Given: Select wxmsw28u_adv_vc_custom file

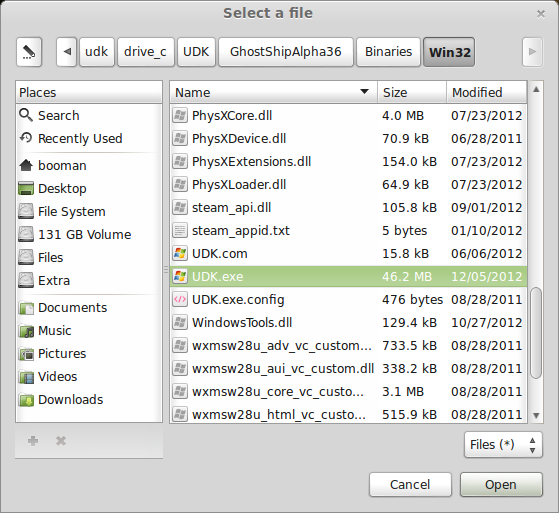Looking at the screenshot, I should (348, 345).
